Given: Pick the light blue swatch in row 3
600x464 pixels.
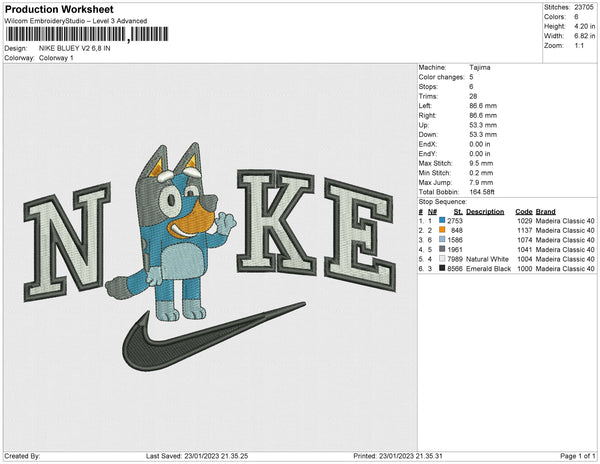Looking at the screenshot, I should coord(442,239).
